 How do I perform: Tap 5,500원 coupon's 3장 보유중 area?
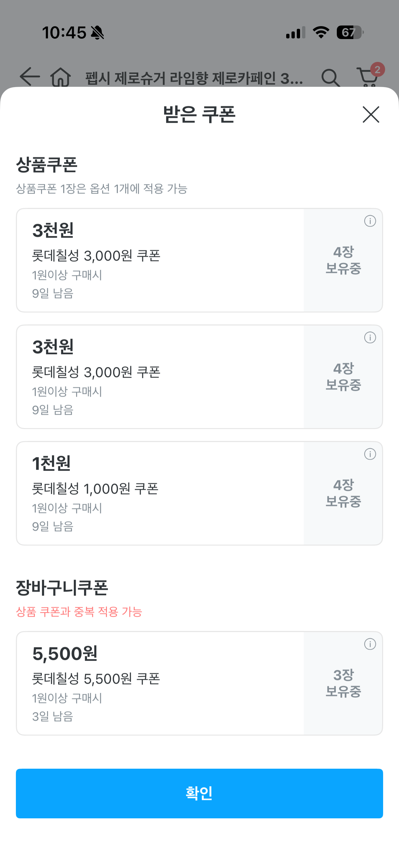coord(343,683)
